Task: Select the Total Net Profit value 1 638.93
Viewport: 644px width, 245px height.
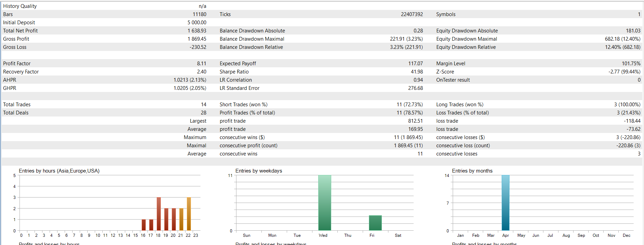Action: (x=197, y=31)
